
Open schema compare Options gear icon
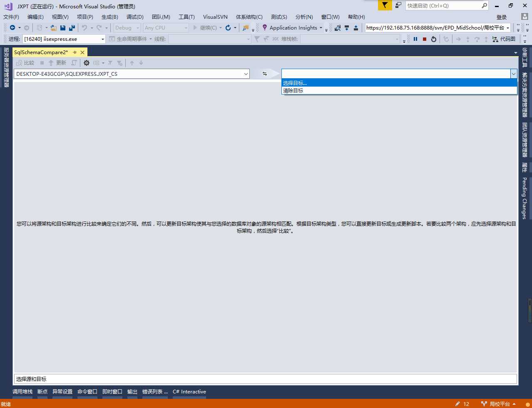tap(87, 63)
